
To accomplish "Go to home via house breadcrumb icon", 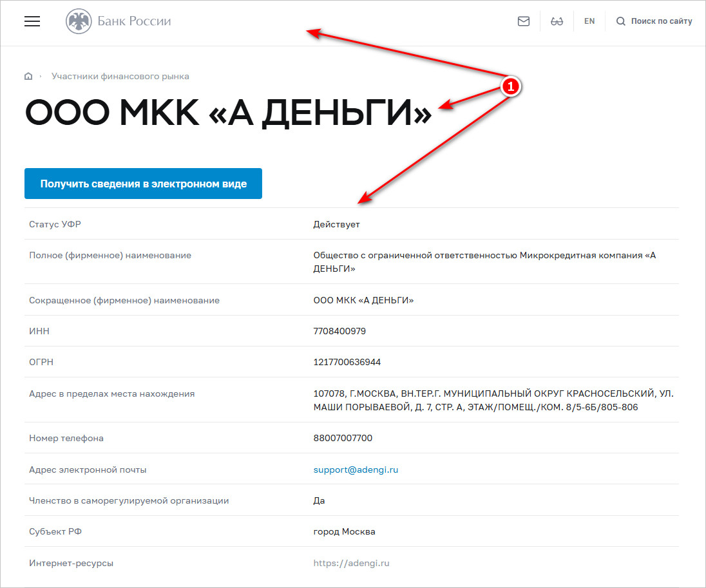I will click(x=28, y=76).
